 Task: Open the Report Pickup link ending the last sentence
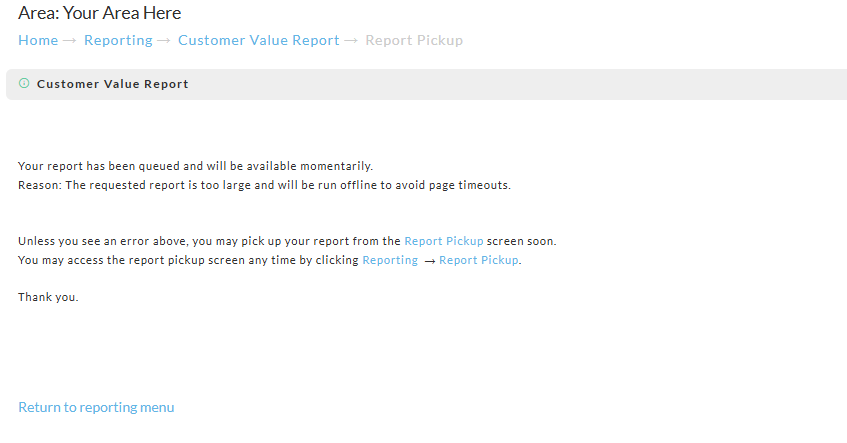coord(479,260)
